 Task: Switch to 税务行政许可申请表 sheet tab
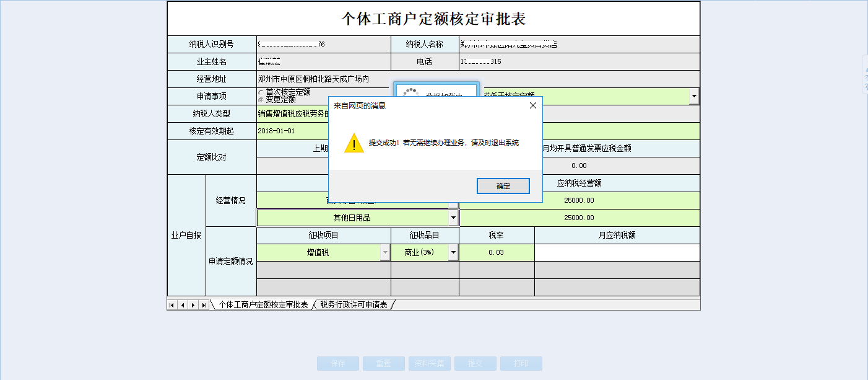pos(354,305)
